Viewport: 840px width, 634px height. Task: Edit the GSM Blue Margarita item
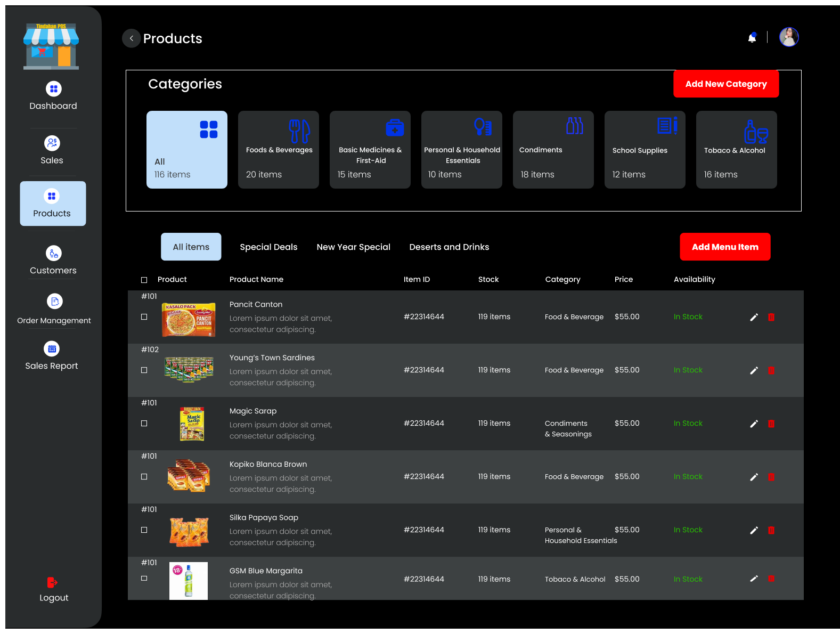coord(754,579)
